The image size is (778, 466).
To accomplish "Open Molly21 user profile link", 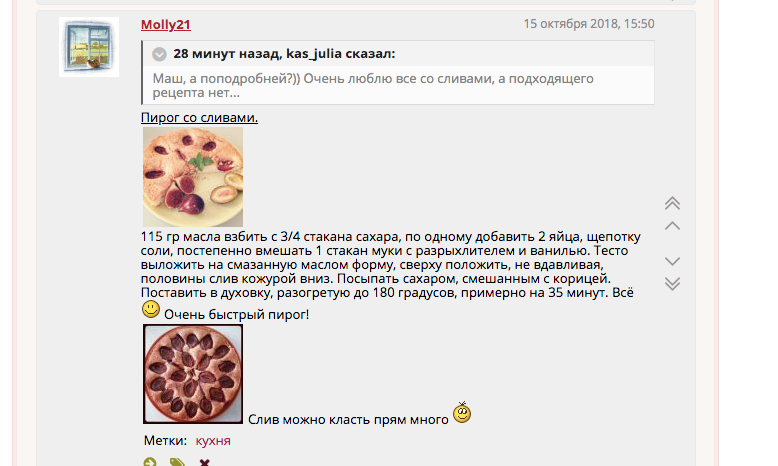I will tap(166, 24).
